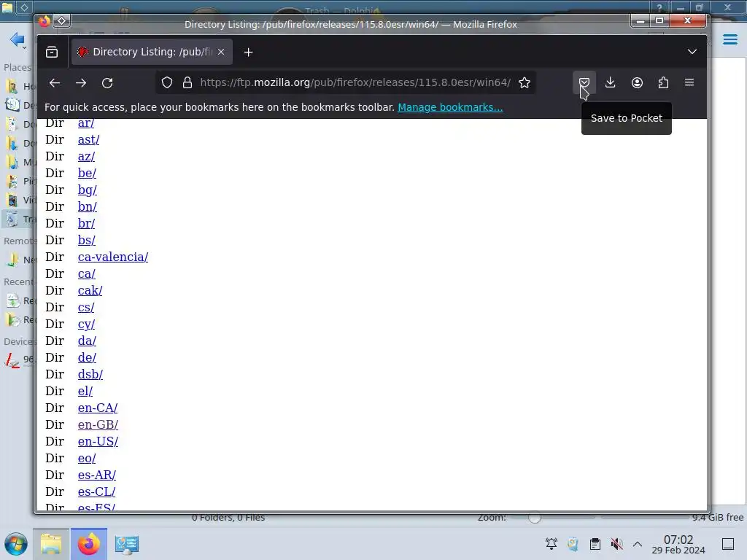This screenshot has height=560, width=747.
Task: Open system settings taskbar icon
Action: tap(127, 544)
